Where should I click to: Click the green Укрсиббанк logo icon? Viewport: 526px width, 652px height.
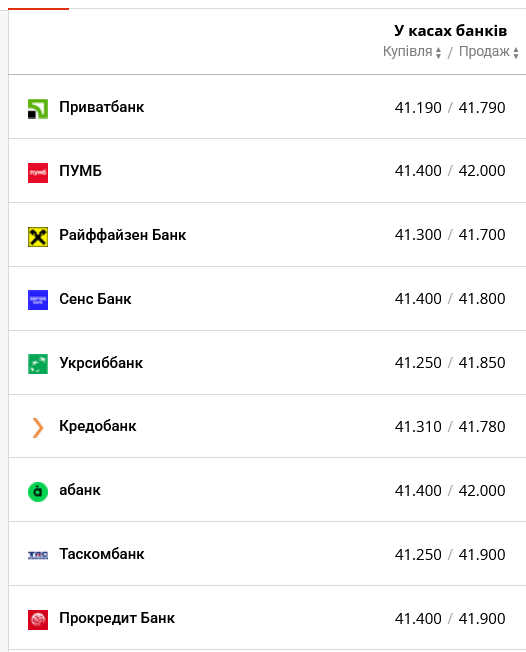38,364
